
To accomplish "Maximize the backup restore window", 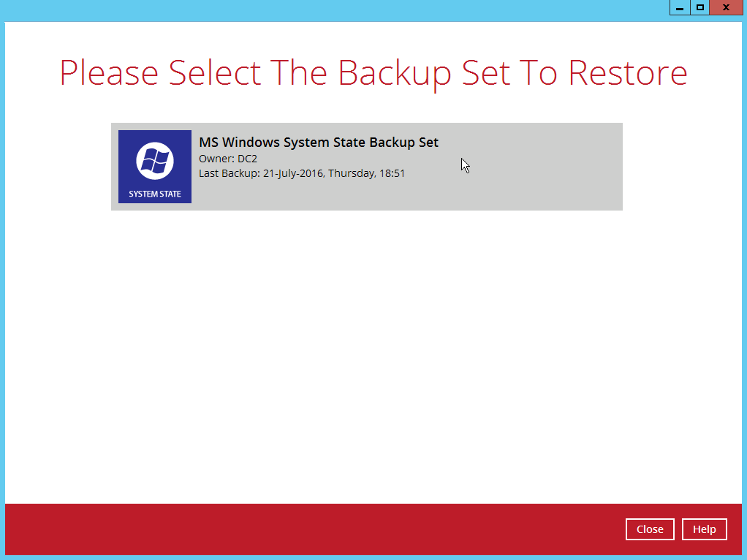I will [700, 8].
